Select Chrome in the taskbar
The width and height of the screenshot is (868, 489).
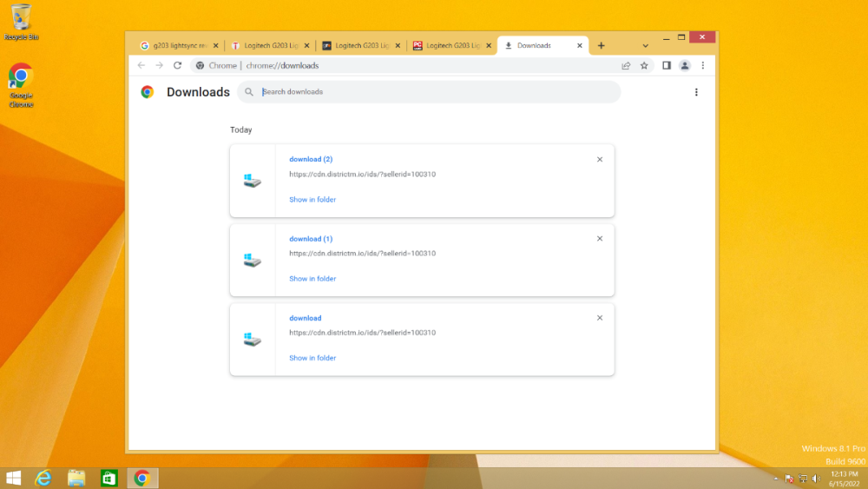(x=142, y=478)
